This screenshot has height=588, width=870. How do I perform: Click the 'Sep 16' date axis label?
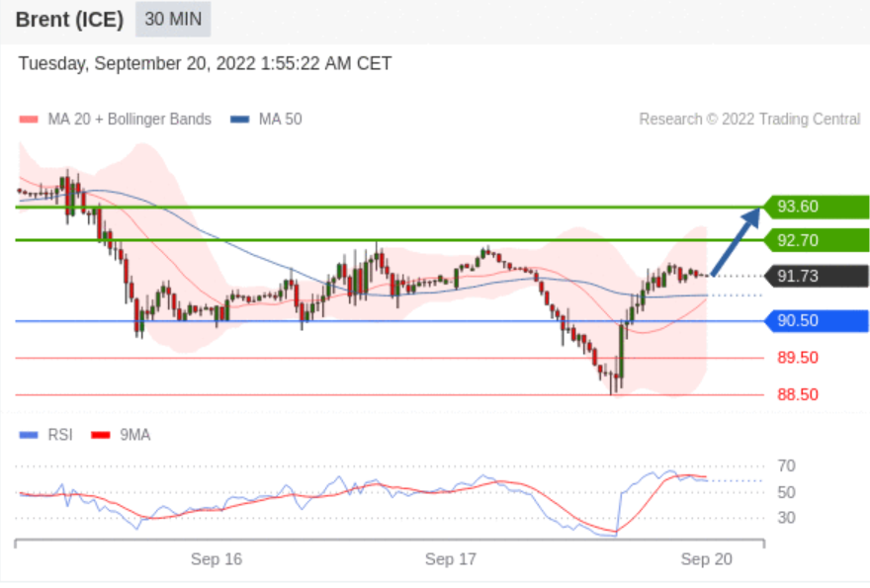tap(217, 559)
